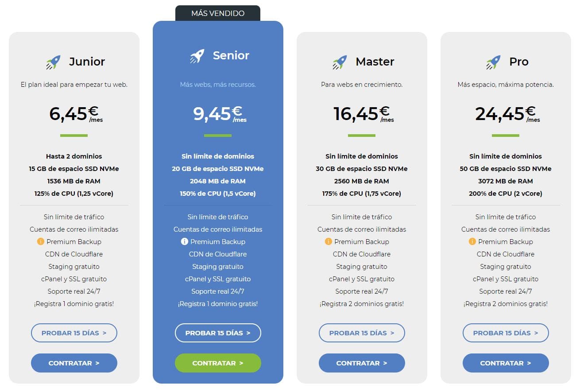Click the rocket icon on the Master plan
Screen dimensions: 580x392
click(338, 61)
